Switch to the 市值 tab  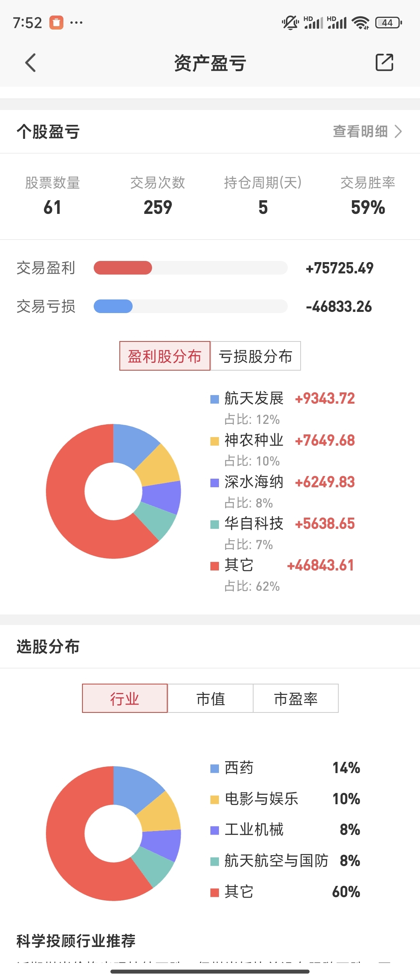[x=210, y=698]
